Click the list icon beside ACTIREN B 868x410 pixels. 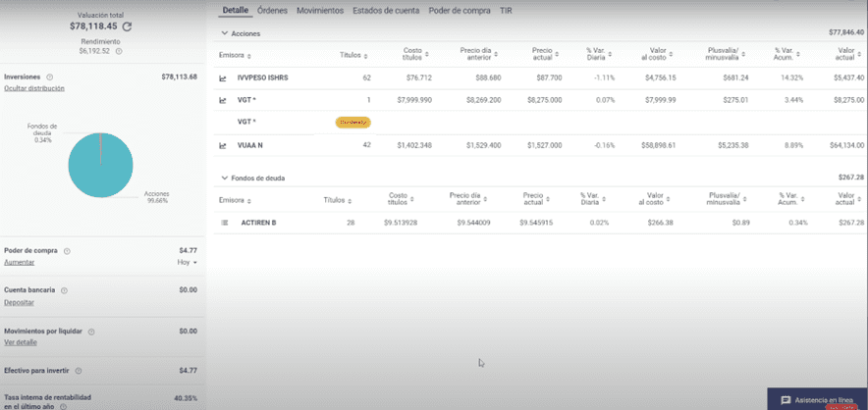223,223
